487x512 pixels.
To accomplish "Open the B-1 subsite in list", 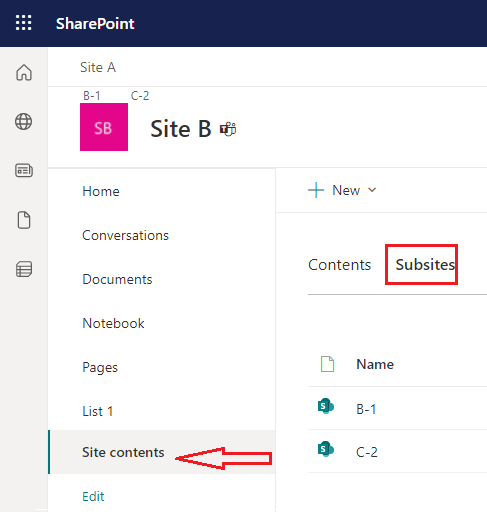I will [x=366, y=409].
